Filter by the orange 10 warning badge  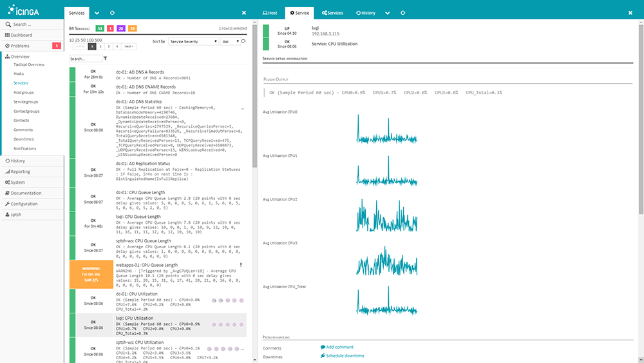132,28
